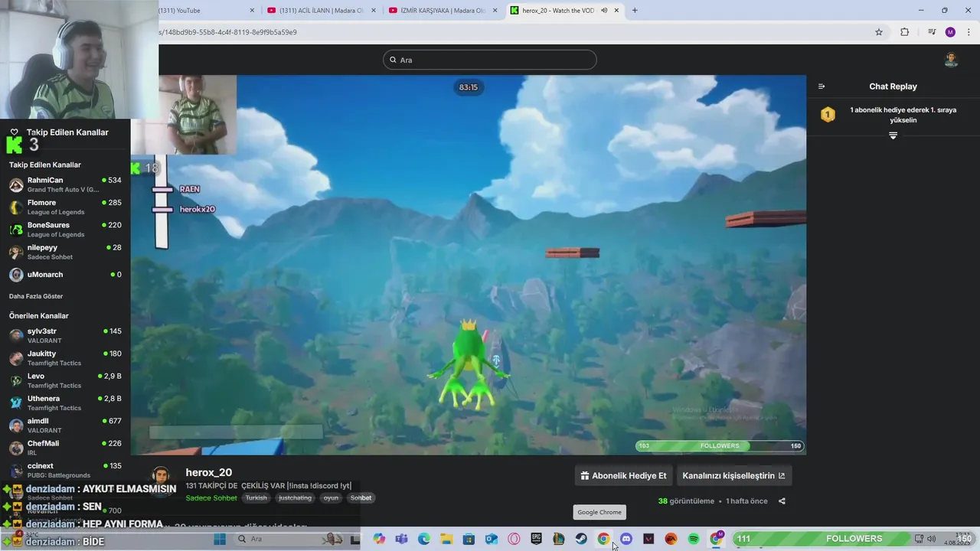Open the Chrome profile avatar M

[x=950, y=32]
